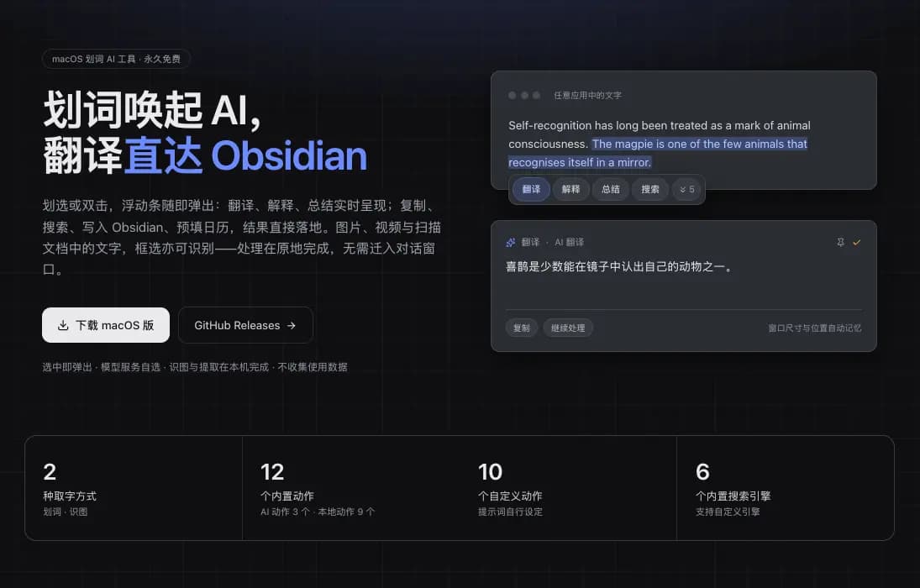920x588 pixels.
Task: Click the 下载 macOS 版 download button
Action: point(106,325)
